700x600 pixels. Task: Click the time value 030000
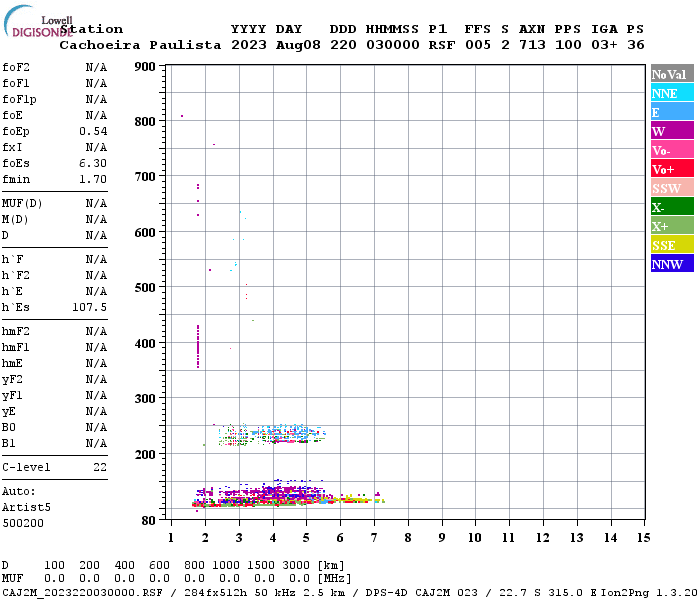pyautogui.click(x=393, y=45)
